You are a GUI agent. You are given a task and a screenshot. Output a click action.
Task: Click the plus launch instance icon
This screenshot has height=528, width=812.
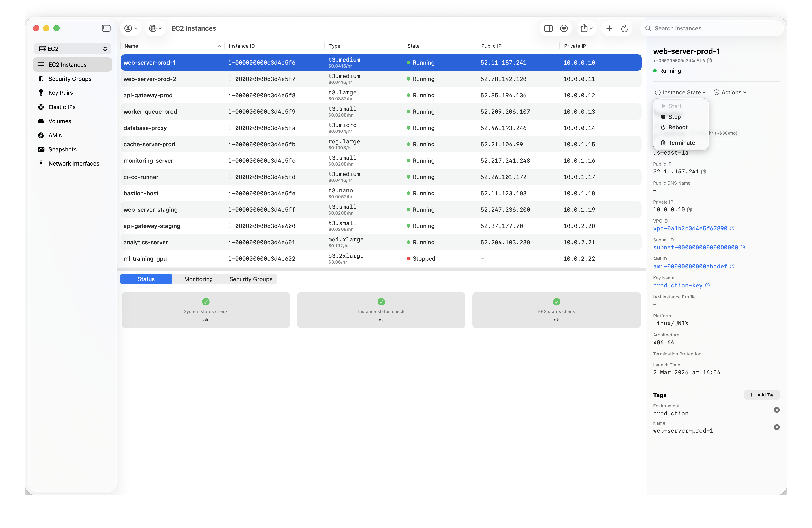pyautogui.click(x=609, y=28)
